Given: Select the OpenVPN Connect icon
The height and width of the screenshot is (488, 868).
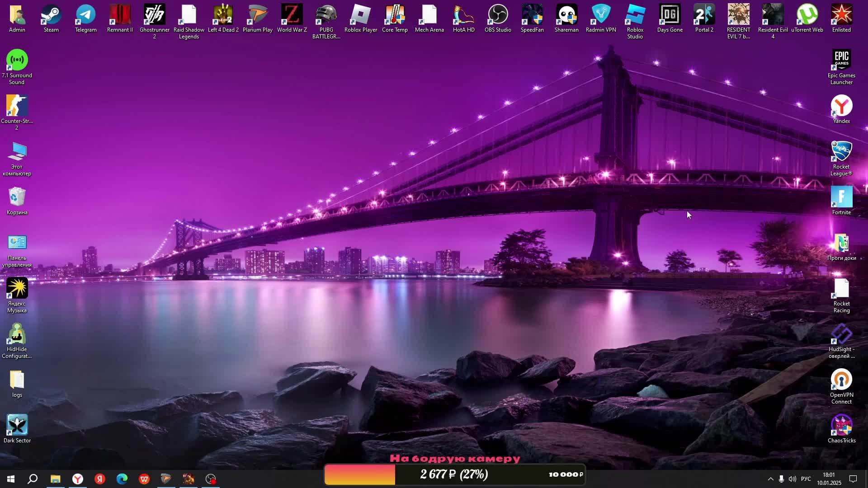Looking at the screenshot, I should coord(842,387).
